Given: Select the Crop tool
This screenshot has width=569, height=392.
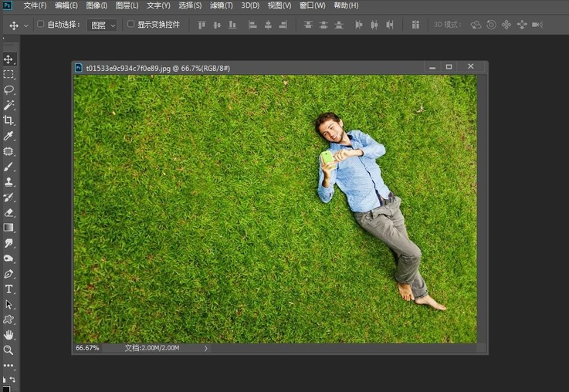Looking at the screenshot, I should pos(8,120).
